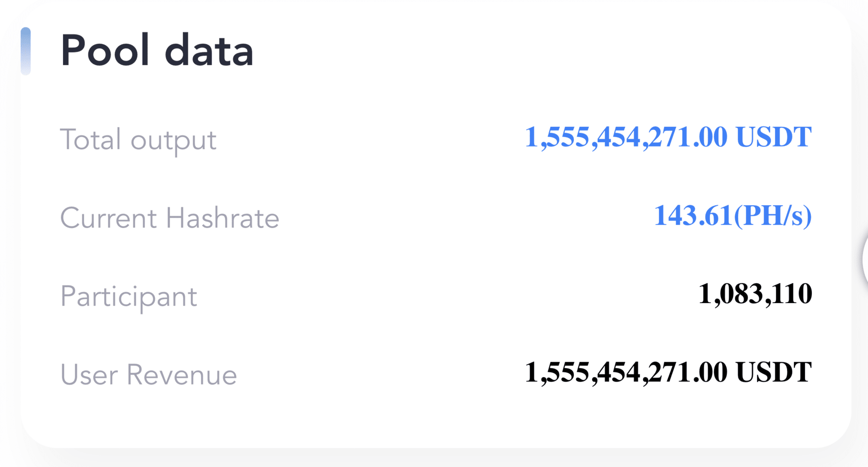Image resolution: width=868 pixels, height=467 pixels.
Task: Tap the (PH/s) unit text
Action: pyautogui.click(x=773, y=216)
